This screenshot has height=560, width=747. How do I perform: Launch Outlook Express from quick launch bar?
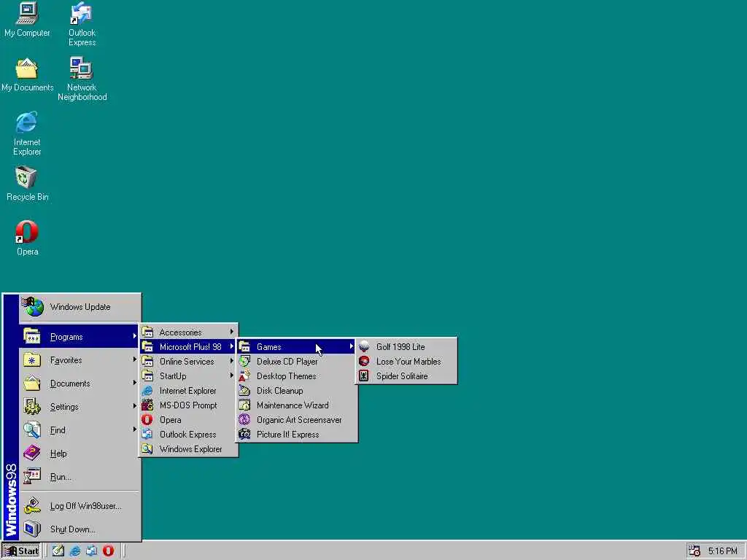pyautogui.click(x=91, y=551)
